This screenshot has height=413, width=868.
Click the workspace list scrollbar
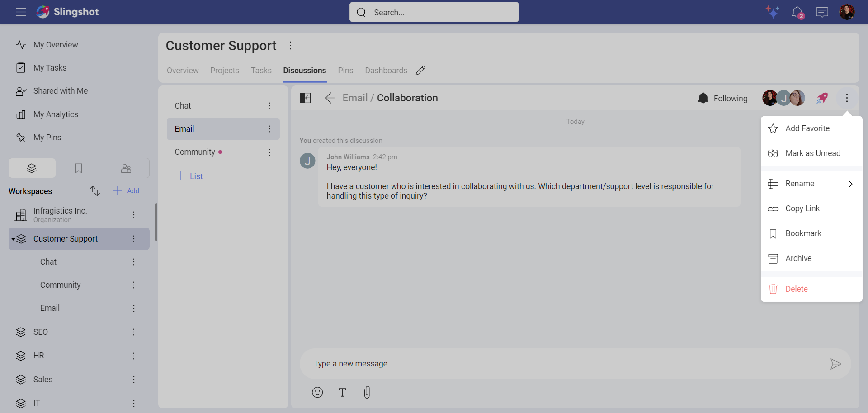tap(156, 222)
